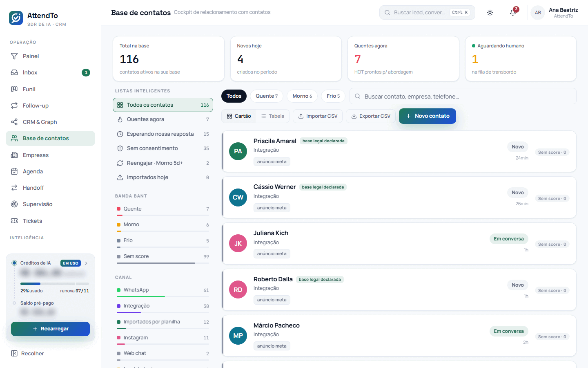The image size is (588, 368).
Task: Expand Créditos de IA chevron
Action: point(86,263)
